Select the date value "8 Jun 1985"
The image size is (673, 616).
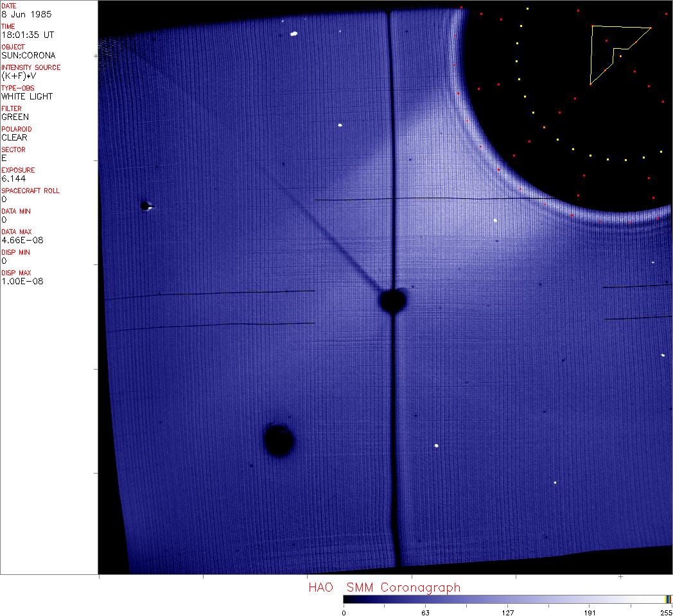coord(27,14)
